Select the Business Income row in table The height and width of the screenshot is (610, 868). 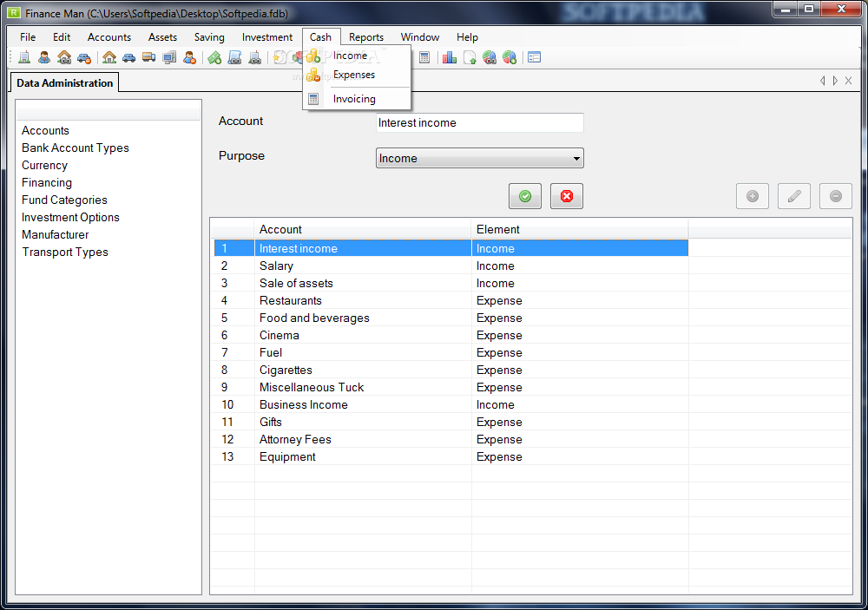tap(303, 404)
